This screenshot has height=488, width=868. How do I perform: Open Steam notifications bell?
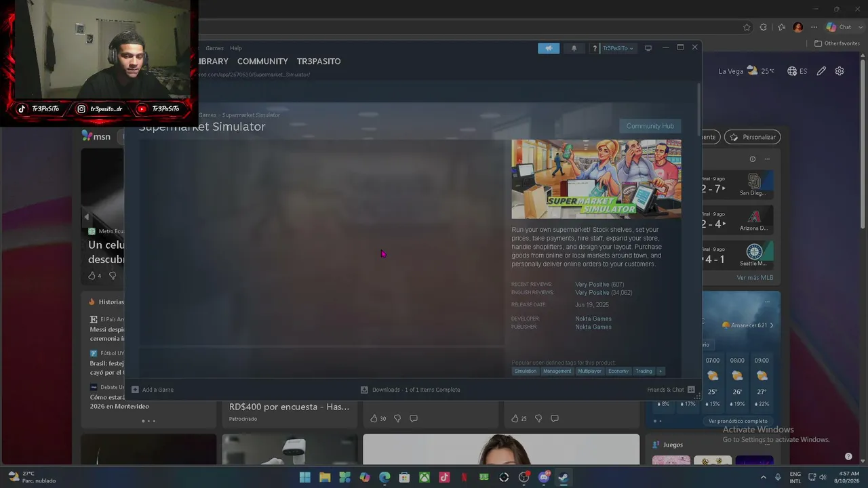pyautogui.click(x=574, y=48)
